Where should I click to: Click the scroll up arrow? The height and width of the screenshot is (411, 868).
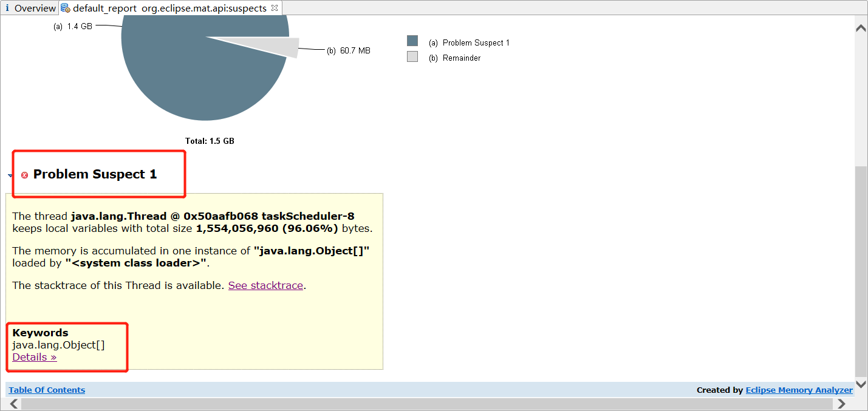point(861,28)
